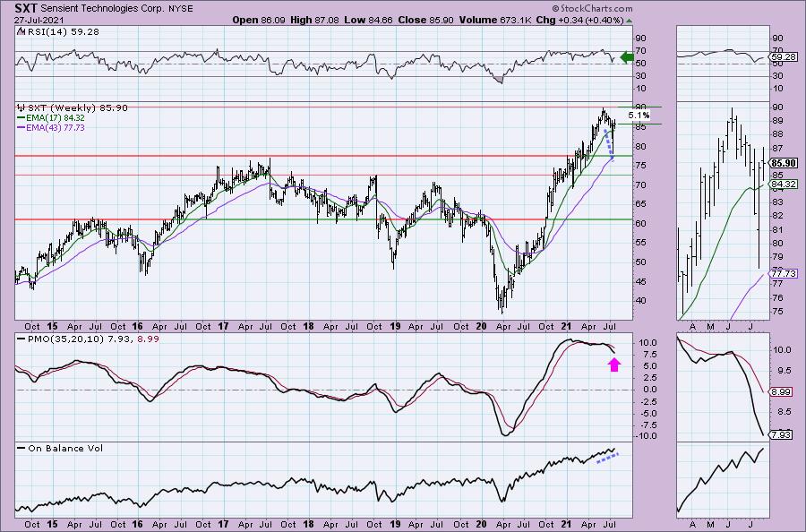
Task: Click the Sensient Technologies Corp. company name
Action: pyautogui.click(x=102, y=9)
